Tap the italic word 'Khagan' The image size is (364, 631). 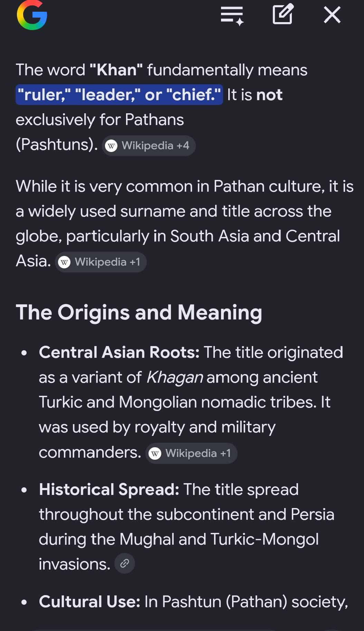tap(175, 377)
